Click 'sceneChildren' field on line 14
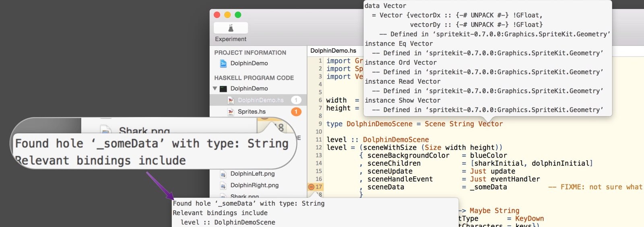The image size is (644, 227). coord(394,163)
